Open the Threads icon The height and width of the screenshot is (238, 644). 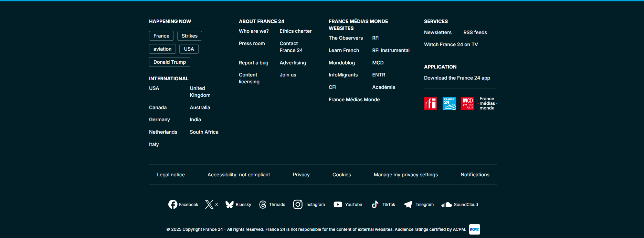(263, 205)
